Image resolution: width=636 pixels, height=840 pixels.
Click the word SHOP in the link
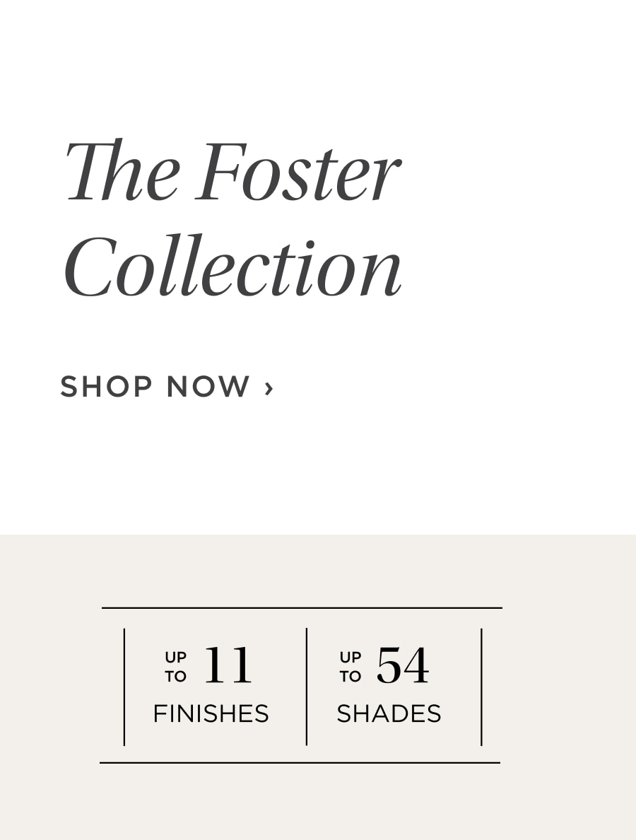(x=106, y=386)
